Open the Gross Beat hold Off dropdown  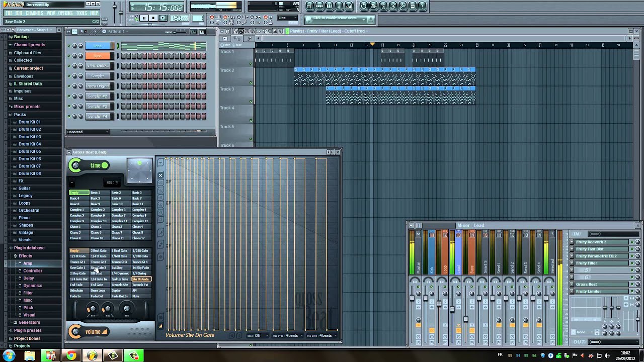[258, 335]
